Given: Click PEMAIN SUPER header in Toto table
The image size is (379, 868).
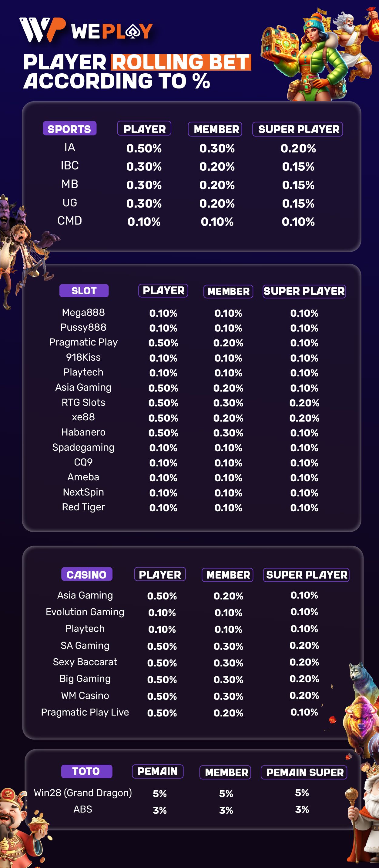Looking at the screenshot, I should click(x=304, y=772).
